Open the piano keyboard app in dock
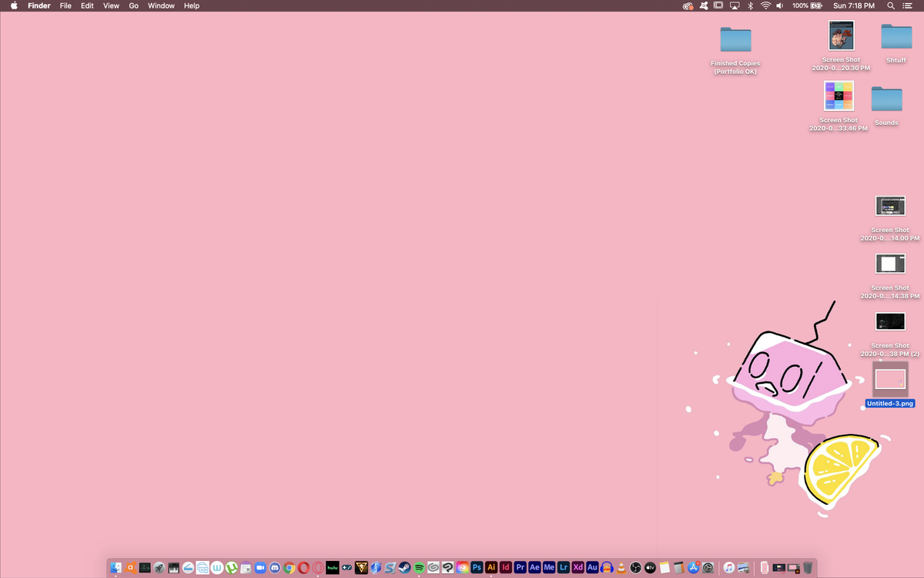The width and height of the screenshot is (924, 578). click(174, 568)
